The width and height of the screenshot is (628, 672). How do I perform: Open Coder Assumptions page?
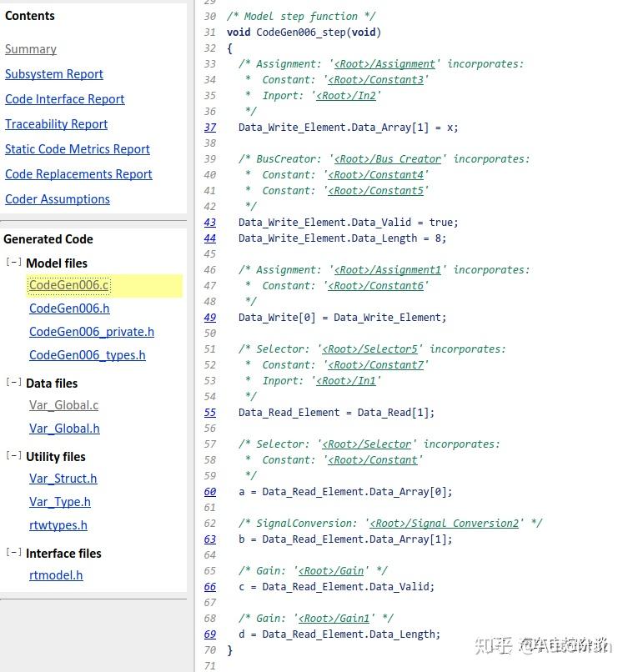(x=58, y=199)
